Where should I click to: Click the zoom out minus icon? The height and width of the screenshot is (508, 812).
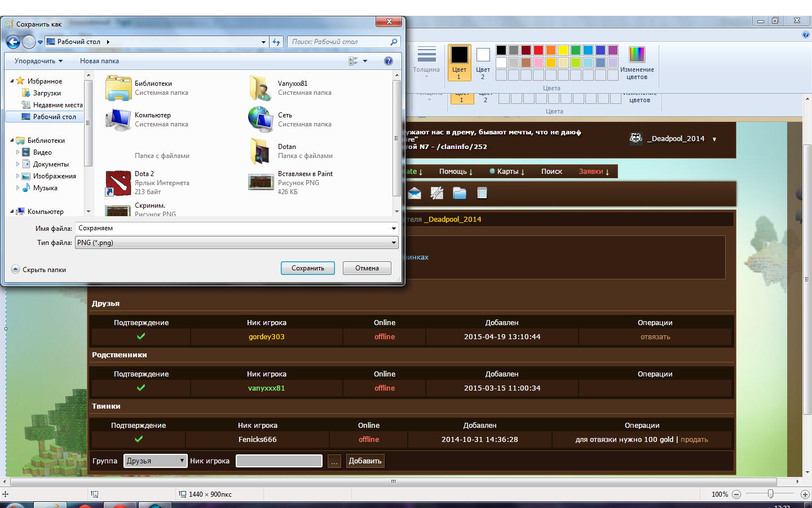coord(736,494)
